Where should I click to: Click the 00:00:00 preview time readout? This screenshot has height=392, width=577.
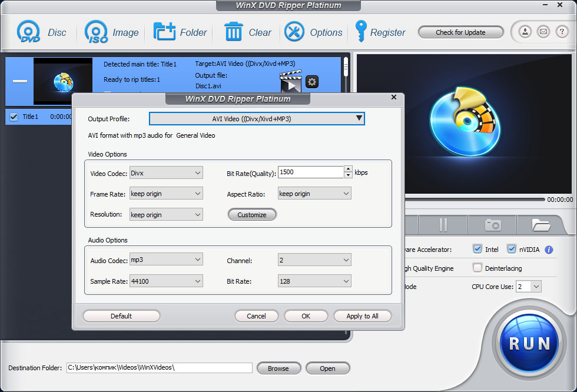click(x=560, y=200)
